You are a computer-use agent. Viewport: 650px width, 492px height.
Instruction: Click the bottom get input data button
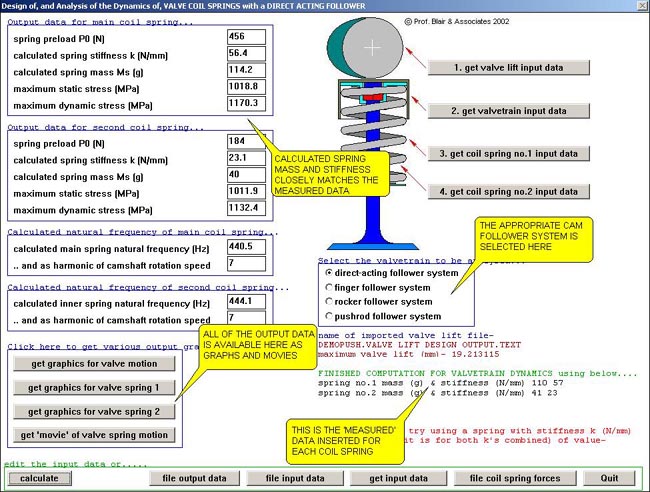pos(398,478)
